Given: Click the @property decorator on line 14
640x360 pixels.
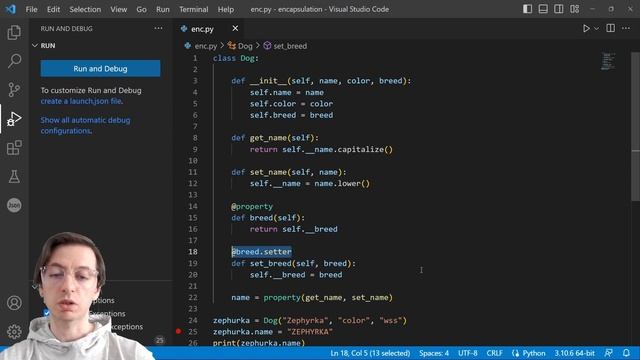Looking at the screenshot, I should pos(252,207).
